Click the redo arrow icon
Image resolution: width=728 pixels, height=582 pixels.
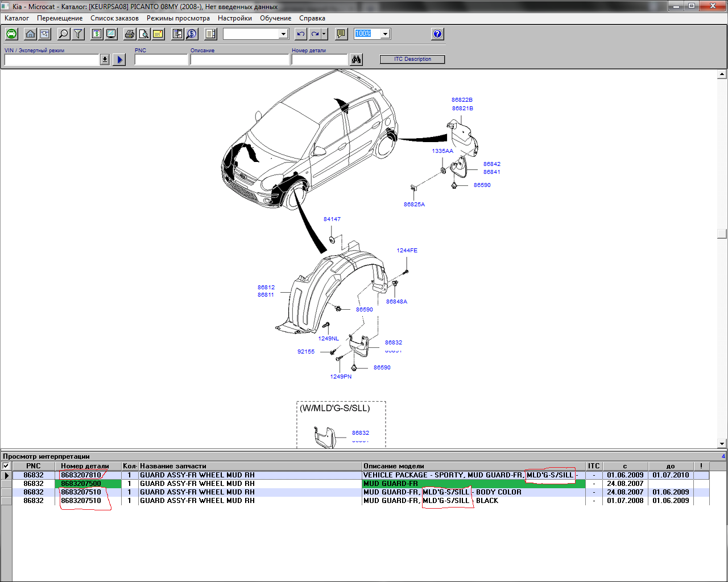point(315,34)
